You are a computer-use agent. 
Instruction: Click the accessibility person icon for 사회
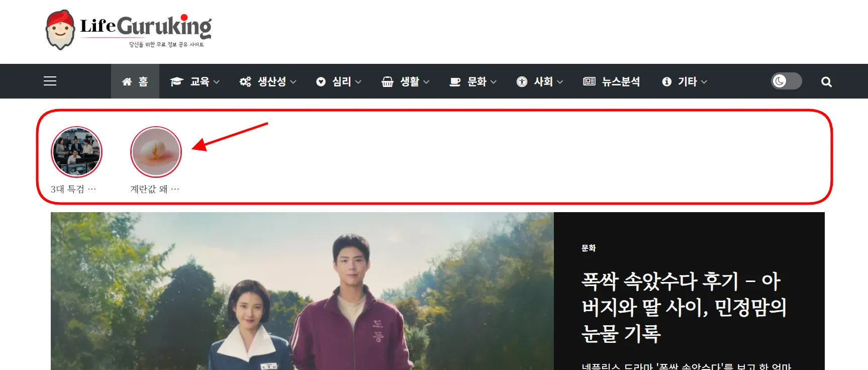pyautogui.click(x=522, y=81)
